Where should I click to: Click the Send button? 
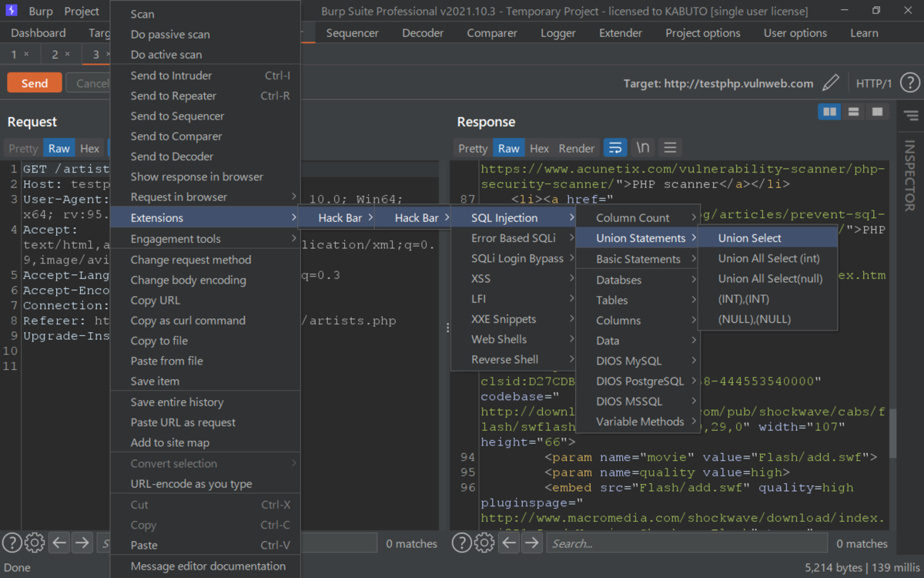34,83
